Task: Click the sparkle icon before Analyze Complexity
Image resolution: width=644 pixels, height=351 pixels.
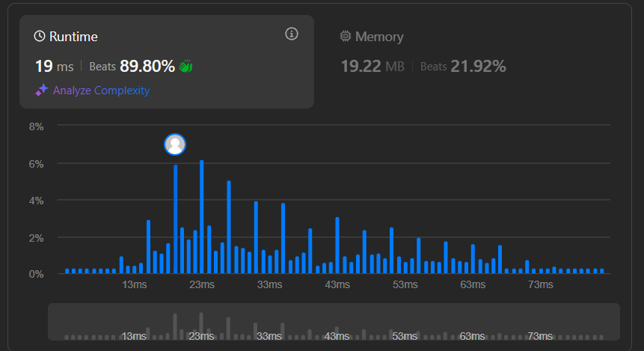Action: point(42,91)
